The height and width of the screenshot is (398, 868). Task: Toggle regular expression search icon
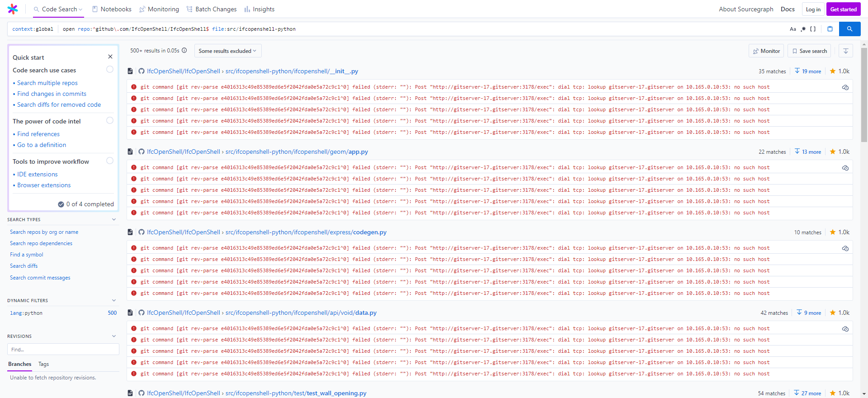pyautogui.click(x=803, y=29)
